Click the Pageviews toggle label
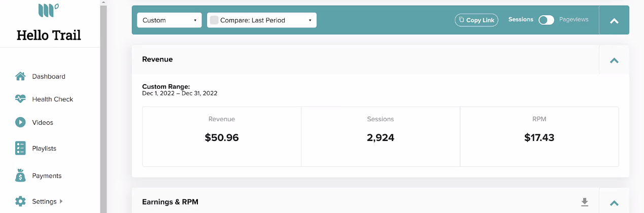 pyautogui.click(x=573, y=19)
